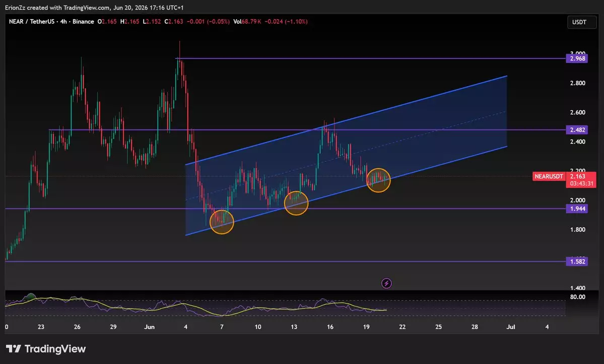Select the 2.968 horizontal line price label

[577, 58]
